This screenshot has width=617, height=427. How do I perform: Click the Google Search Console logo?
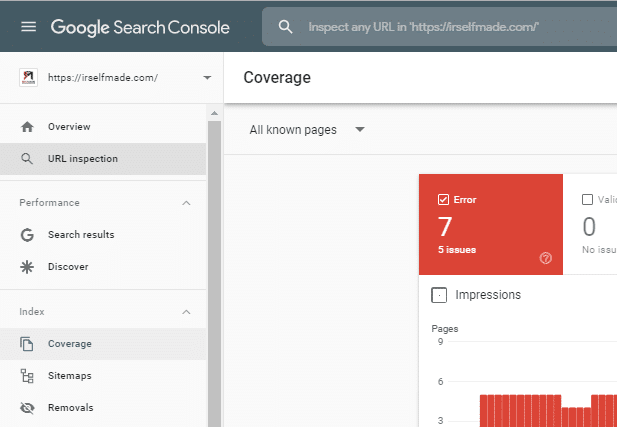140,28
